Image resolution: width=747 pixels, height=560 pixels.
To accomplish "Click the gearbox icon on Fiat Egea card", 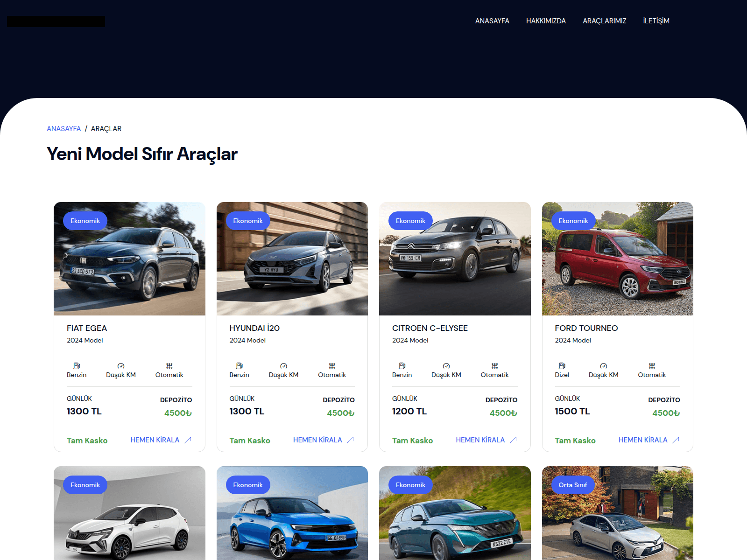I will (169, 366).
